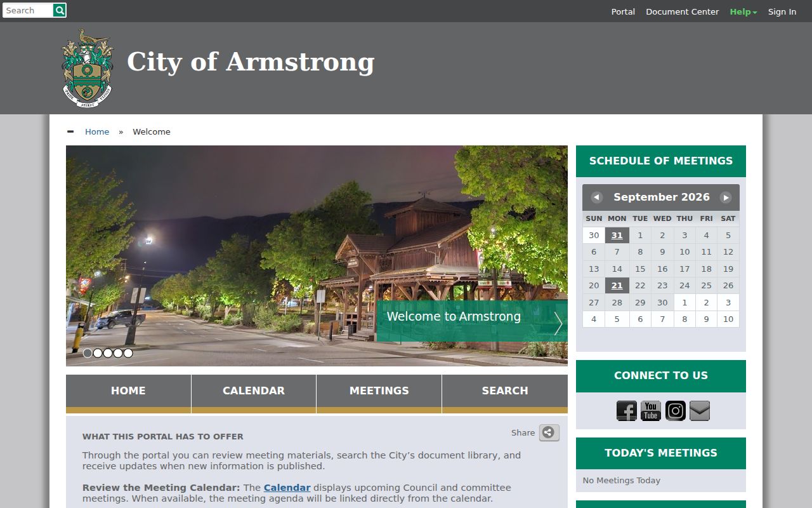Click into the Search text field
The width and height of the screenshot is (812, 508).
pyautogui.click(x=28, y=10)
